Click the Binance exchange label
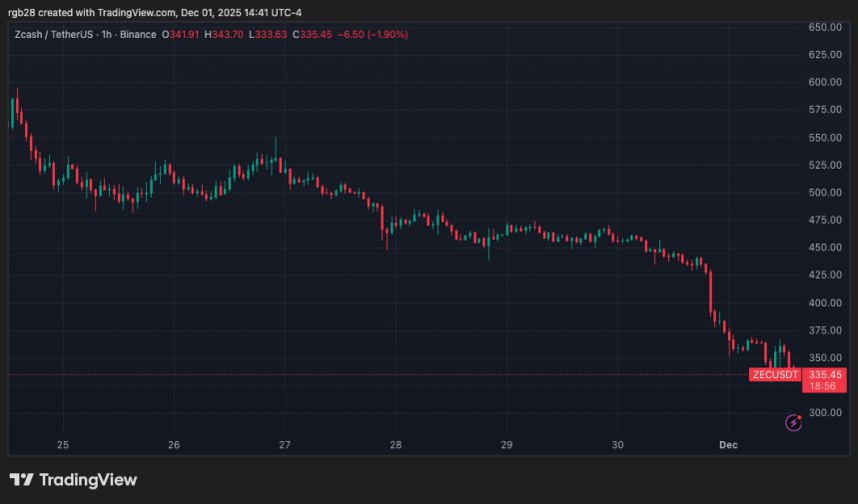Screen dimensions: 858x504 point(138,35)
